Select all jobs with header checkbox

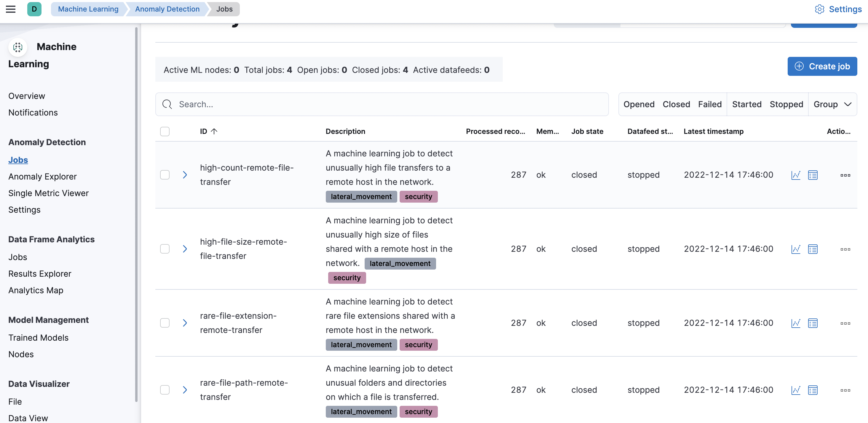point(165,131)
